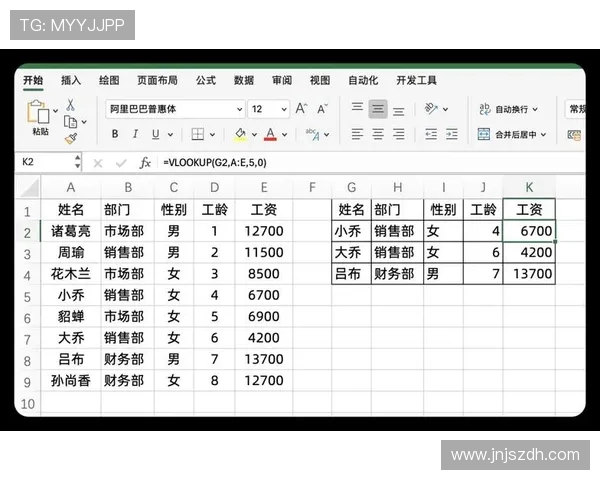Click the Paste clipboard icon

pos(38,111)
